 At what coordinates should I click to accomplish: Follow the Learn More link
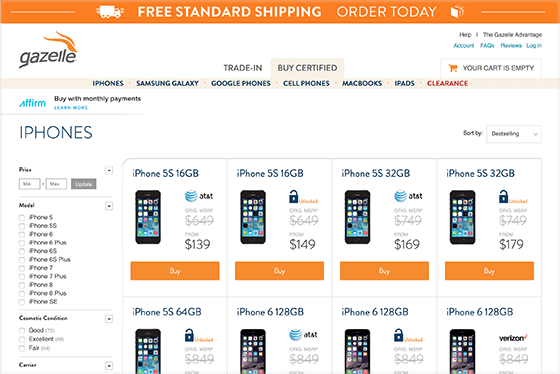click(x=71, y=108)
